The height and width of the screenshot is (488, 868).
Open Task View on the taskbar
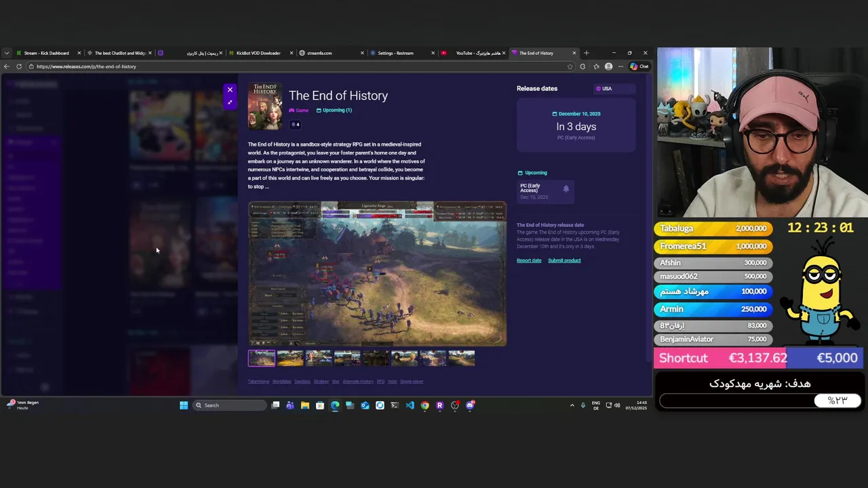click(275, 405)
